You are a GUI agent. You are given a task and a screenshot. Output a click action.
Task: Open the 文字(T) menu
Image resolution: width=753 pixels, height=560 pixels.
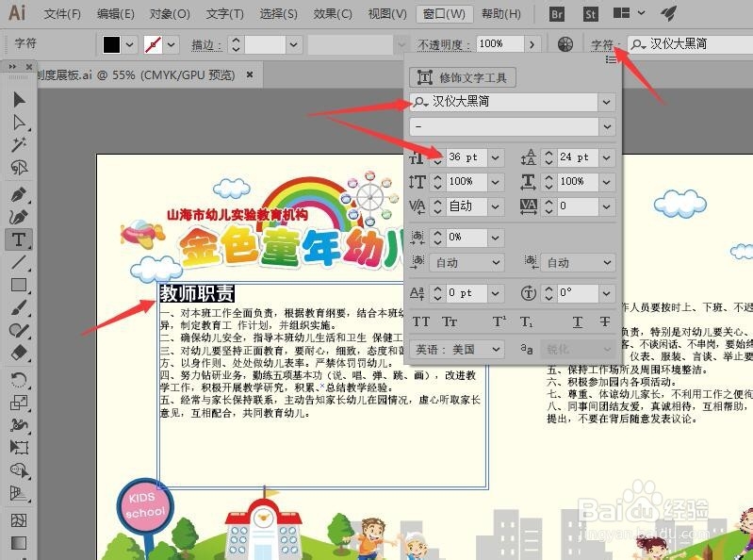point(224,14)
